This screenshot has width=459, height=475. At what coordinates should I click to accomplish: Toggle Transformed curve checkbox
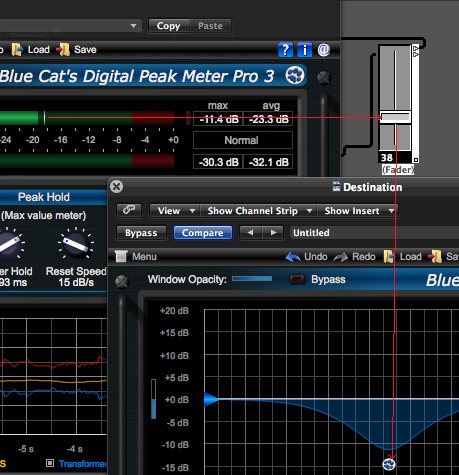tap(50, 463)
